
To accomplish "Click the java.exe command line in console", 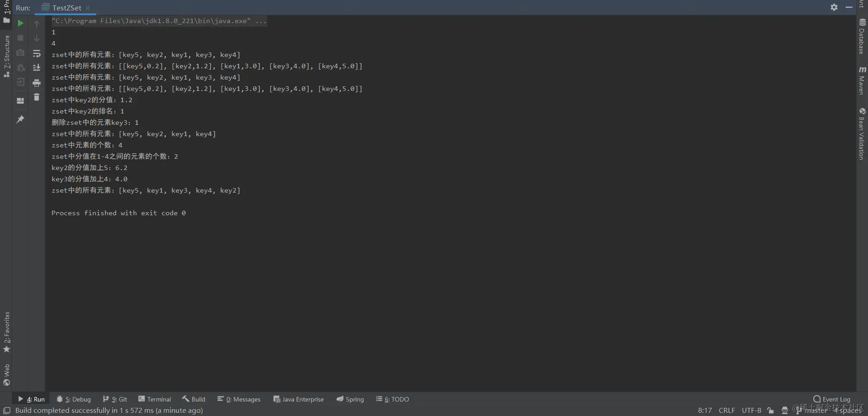I will pos(159,21).
